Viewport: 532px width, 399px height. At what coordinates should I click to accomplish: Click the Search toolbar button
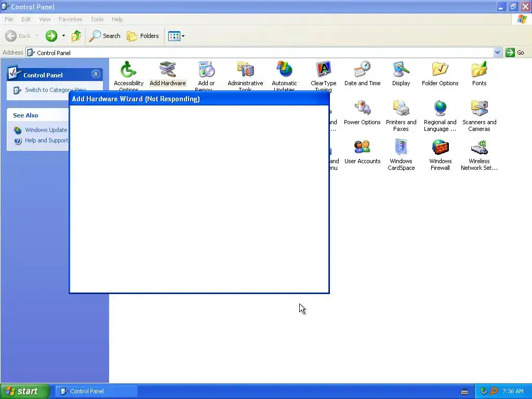pos(104,36)
